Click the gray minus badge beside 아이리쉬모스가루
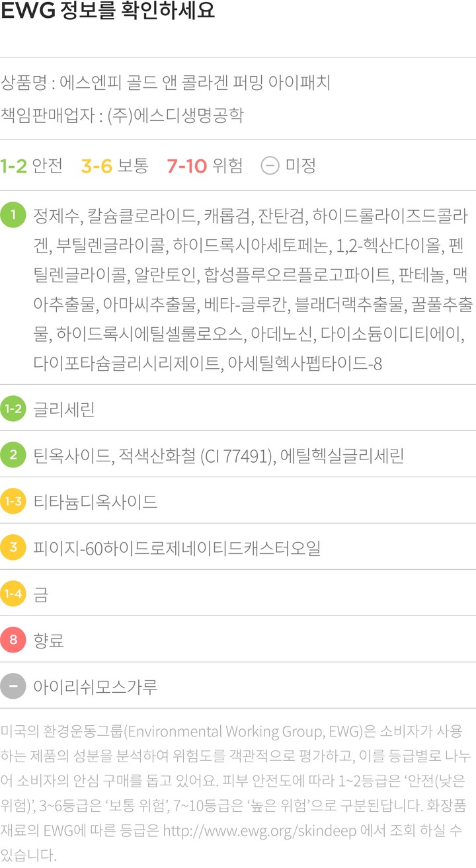The image size is (476, 868). tap(13, 686)
